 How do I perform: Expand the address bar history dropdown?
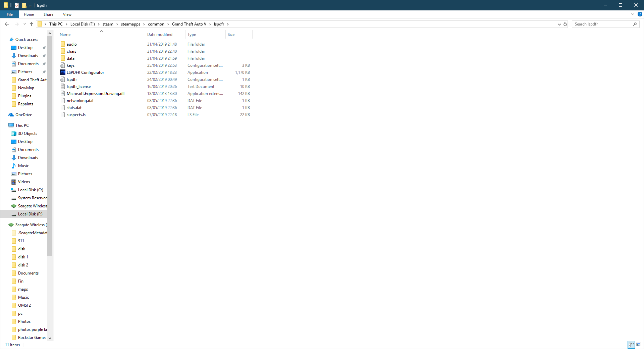pos(559,24)
